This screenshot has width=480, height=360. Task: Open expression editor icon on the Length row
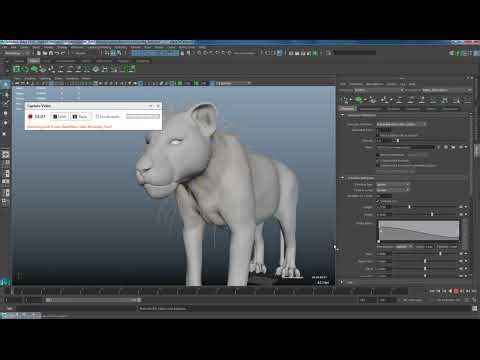pos(461,207)
